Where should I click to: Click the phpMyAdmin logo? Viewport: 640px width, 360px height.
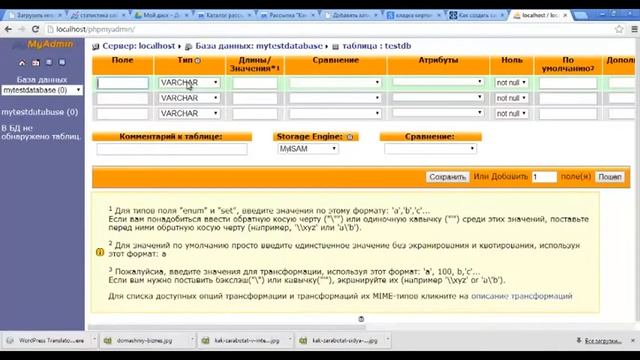(x=44, y=44)
